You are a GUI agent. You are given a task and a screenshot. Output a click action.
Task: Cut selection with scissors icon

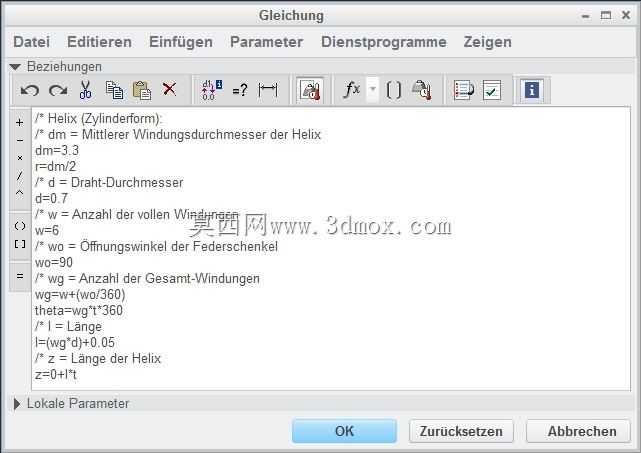click(x=85, y=90)
